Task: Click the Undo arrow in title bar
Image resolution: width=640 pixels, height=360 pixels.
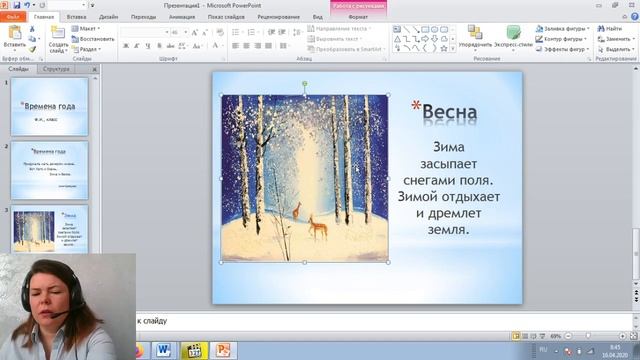Action: tap(27, 5)
